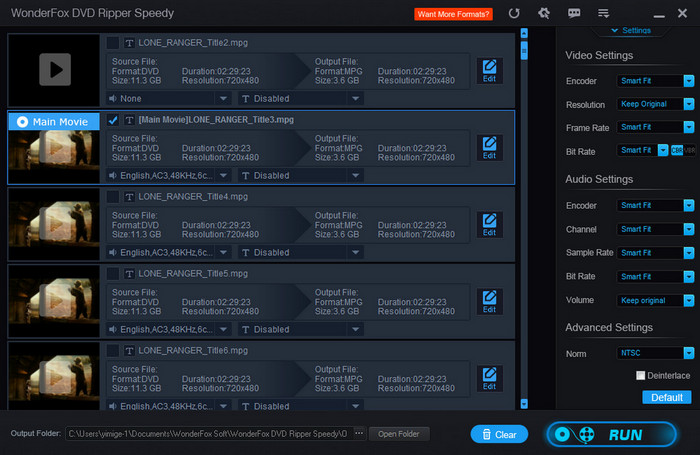
Task: Click the refresh/reload icon in title bar
Action: tap(514, 13)
